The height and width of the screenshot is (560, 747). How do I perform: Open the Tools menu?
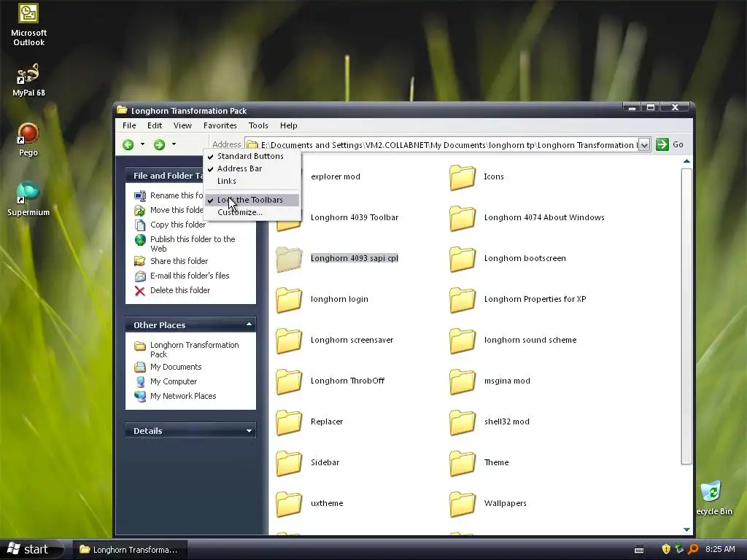coord(258,125)
